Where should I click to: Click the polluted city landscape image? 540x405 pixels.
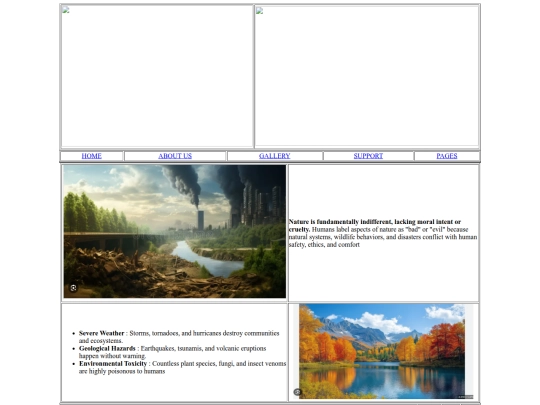[x=175, y=231]
